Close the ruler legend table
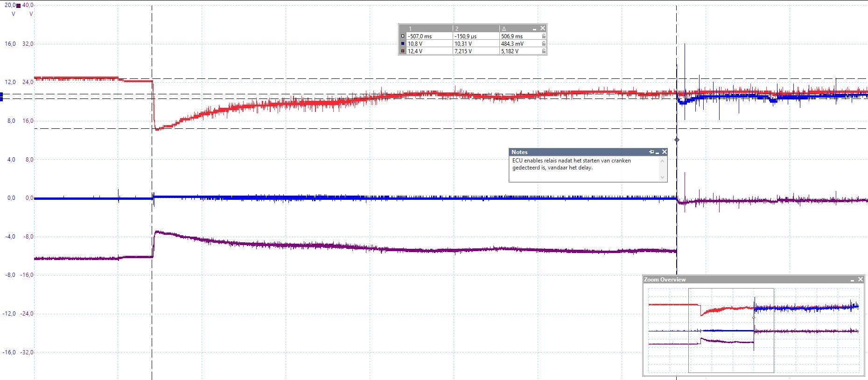The width and height of the screenshot is (868, 380). click(x=543, y=28)
